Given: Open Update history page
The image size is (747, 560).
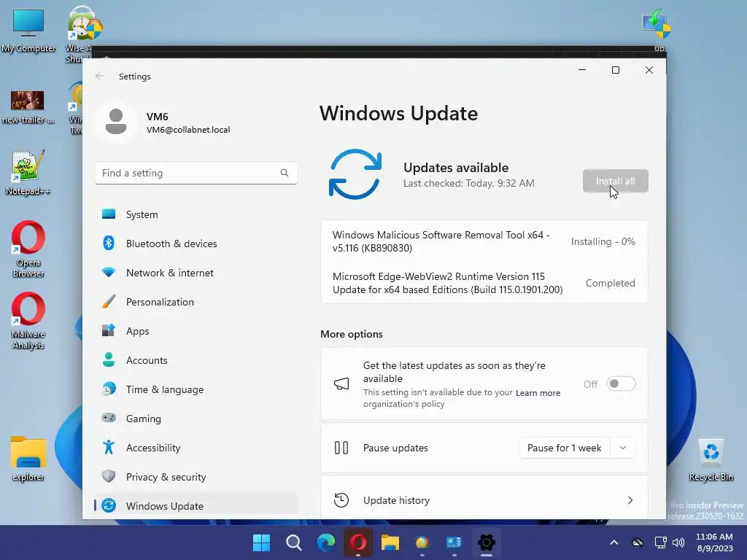Looking at the screenshot, I should click(484, 500).
